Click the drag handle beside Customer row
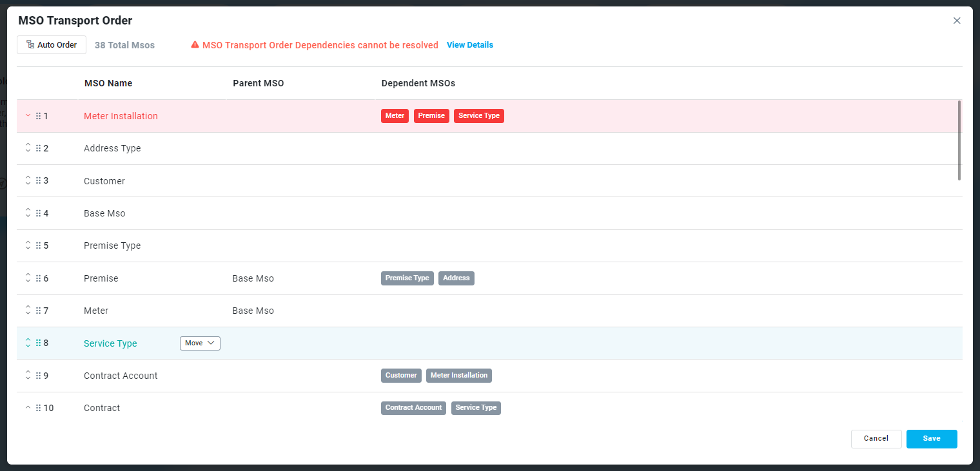The width and height of the screenshot is (980, 471). [x=38, y=180]
